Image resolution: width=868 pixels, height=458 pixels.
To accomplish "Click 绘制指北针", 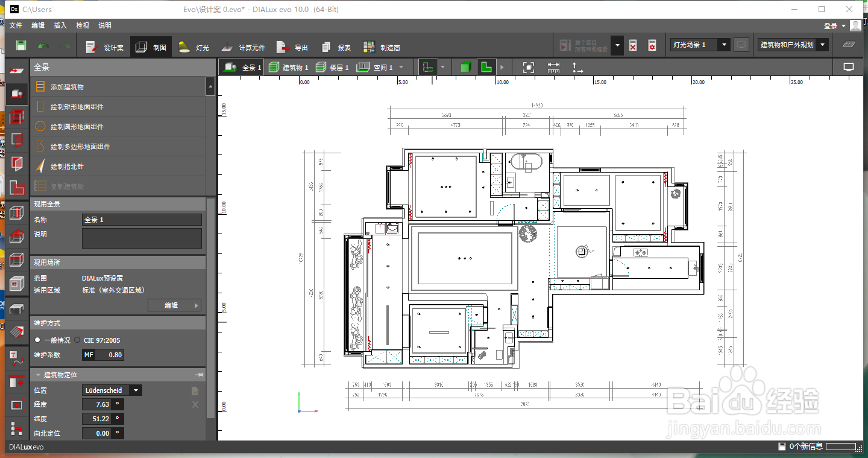I will click(118, 167).
